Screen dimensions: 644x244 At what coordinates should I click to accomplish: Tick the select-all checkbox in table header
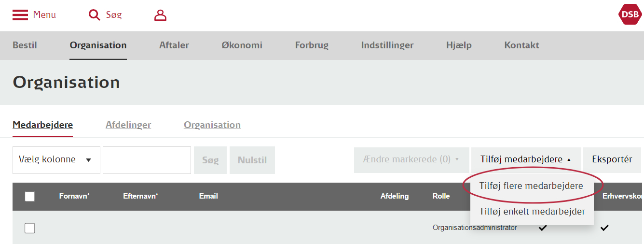pyautogui.click(x=30, y=196)
